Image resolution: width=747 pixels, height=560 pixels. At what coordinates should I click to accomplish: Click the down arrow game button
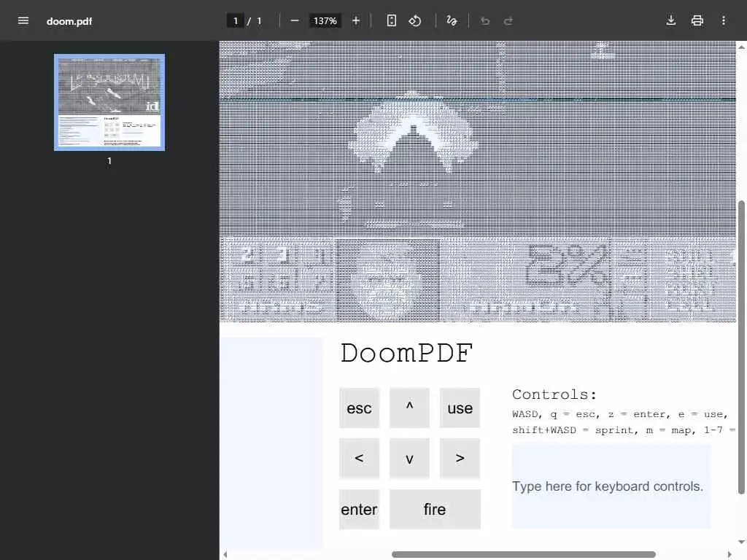click(x=409, y=458)
